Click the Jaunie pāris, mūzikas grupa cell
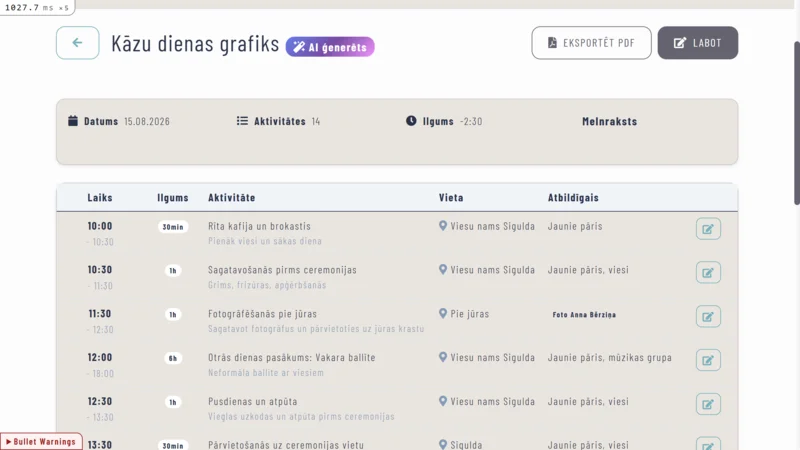 tap(610, 358)
